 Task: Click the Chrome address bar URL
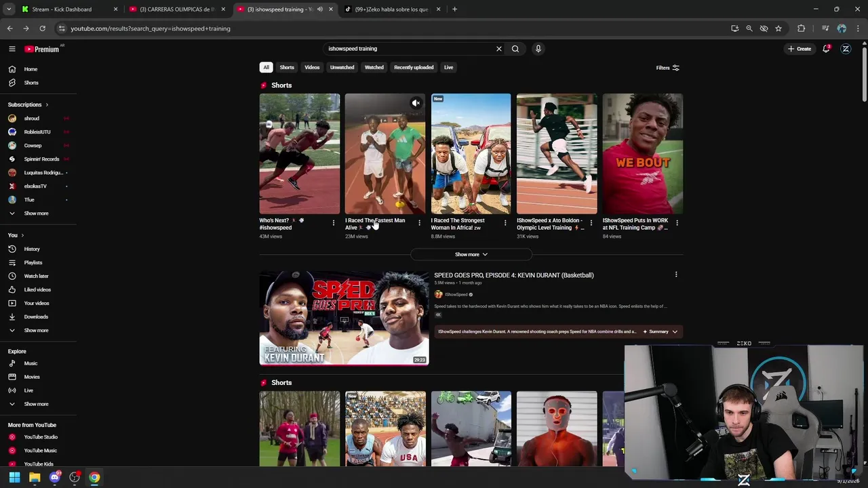[151, 28]
